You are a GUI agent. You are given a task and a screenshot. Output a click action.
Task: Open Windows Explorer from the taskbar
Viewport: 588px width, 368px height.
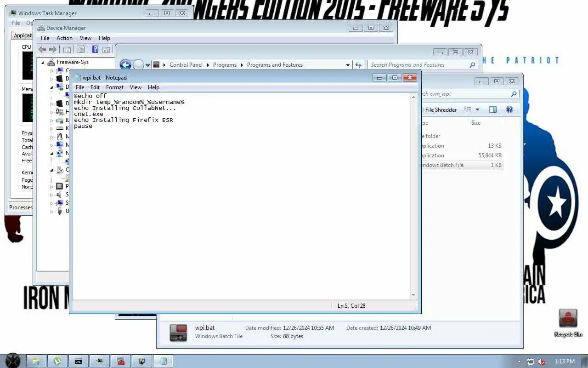(36, 361)
